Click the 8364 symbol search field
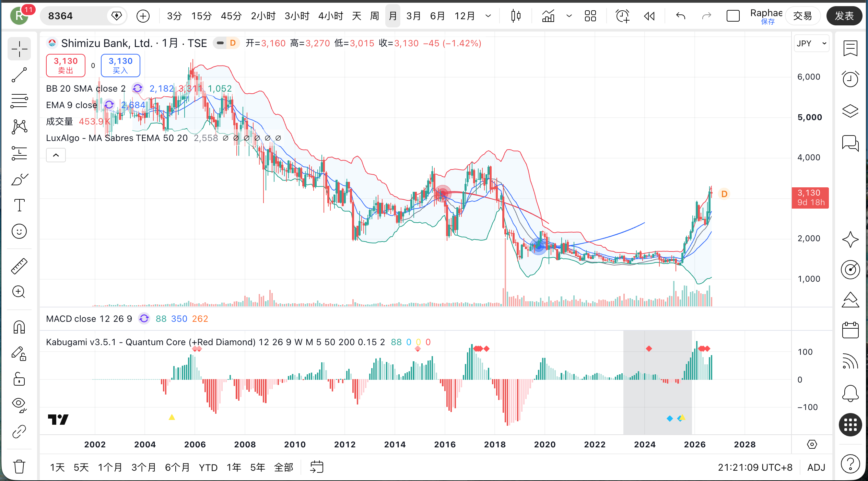Viewport: 868px width, 481px height. click(74, 16)
